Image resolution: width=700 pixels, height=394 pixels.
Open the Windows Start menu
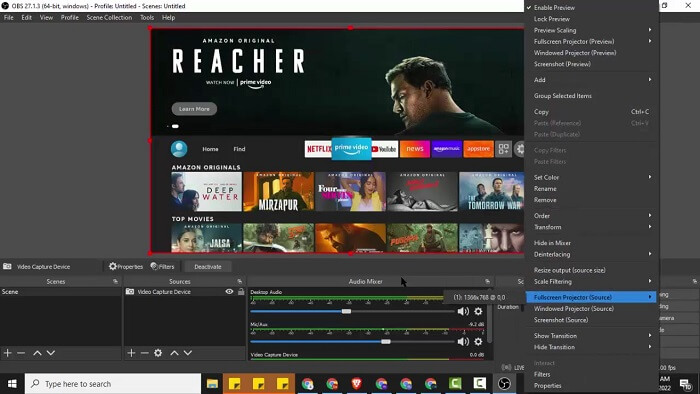pos(12,384)
